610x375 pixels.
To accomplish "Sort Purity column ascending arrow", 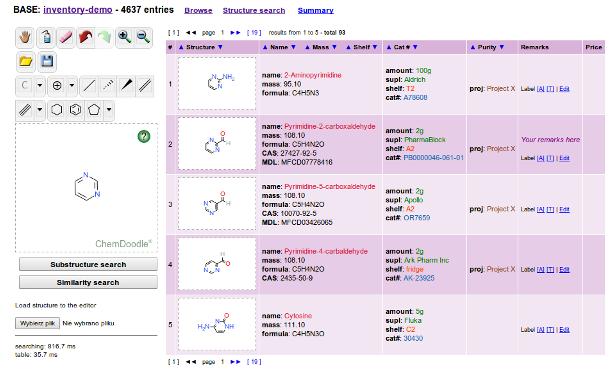I will (473, 47).
